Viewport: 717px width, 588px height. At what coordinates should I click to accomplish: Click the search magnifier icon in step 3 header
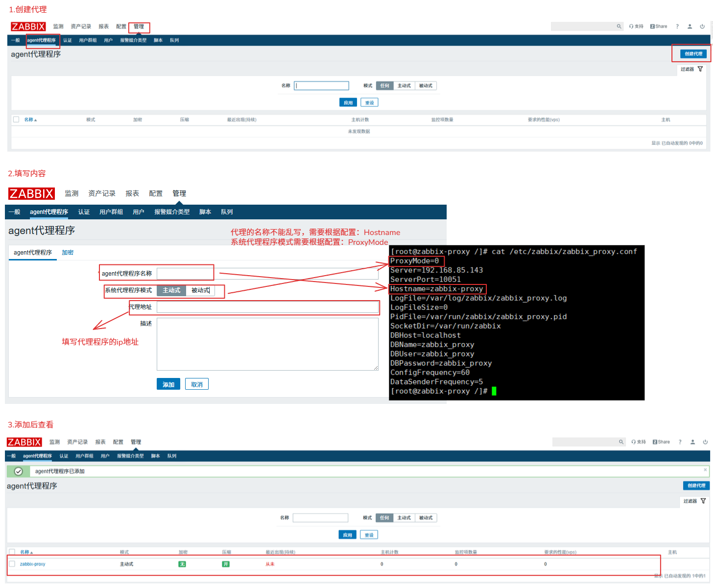[x=621, y=442]
